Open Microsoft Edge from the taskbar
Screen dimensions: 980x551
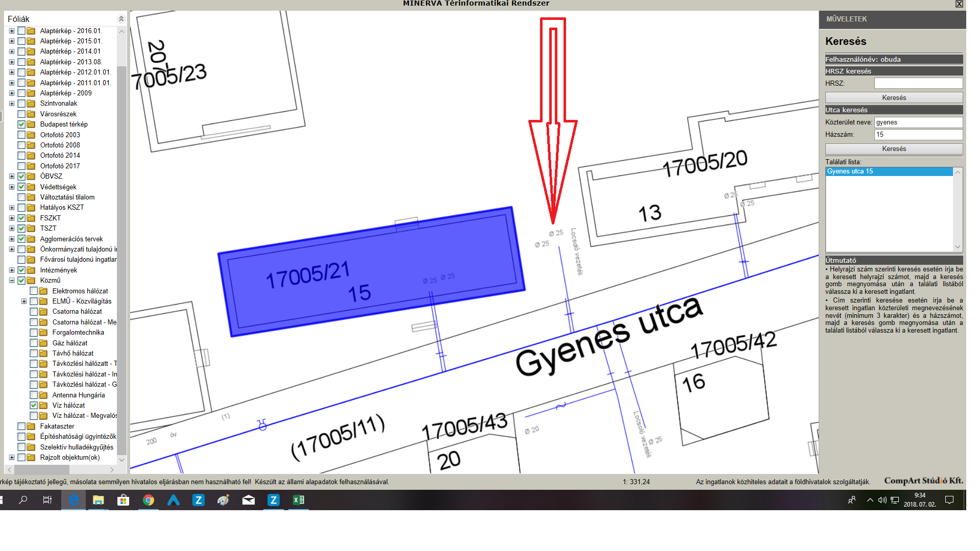[x=73, y=500]
